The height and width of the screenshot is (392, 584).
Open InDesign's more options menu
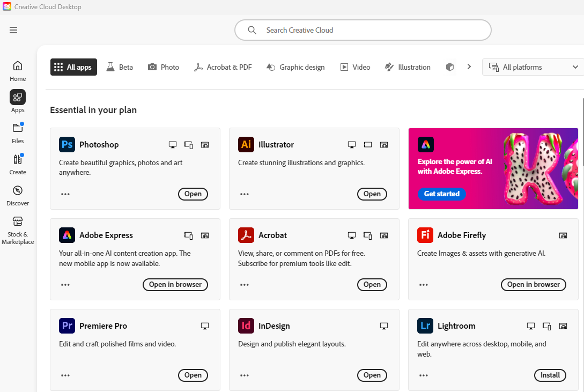coord(245,375)
